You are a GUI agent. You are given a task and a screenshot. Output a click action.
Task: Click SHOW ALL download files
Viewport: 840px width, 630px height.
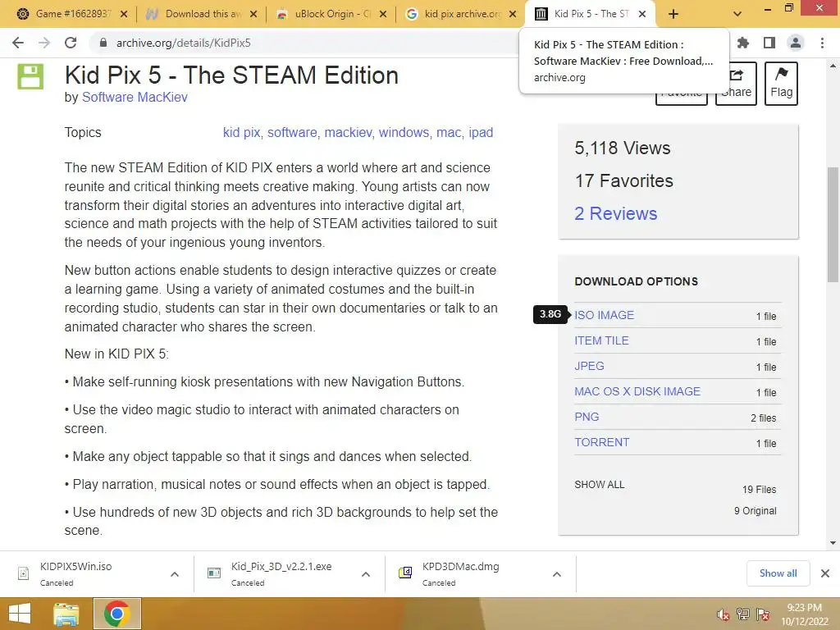click(599, 484)
